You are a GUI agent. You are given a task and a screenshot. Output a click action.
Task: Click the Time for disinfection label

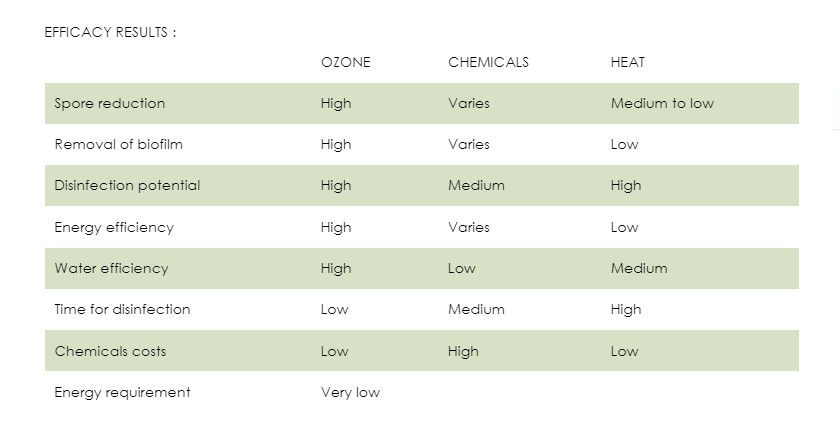point(122,309)
